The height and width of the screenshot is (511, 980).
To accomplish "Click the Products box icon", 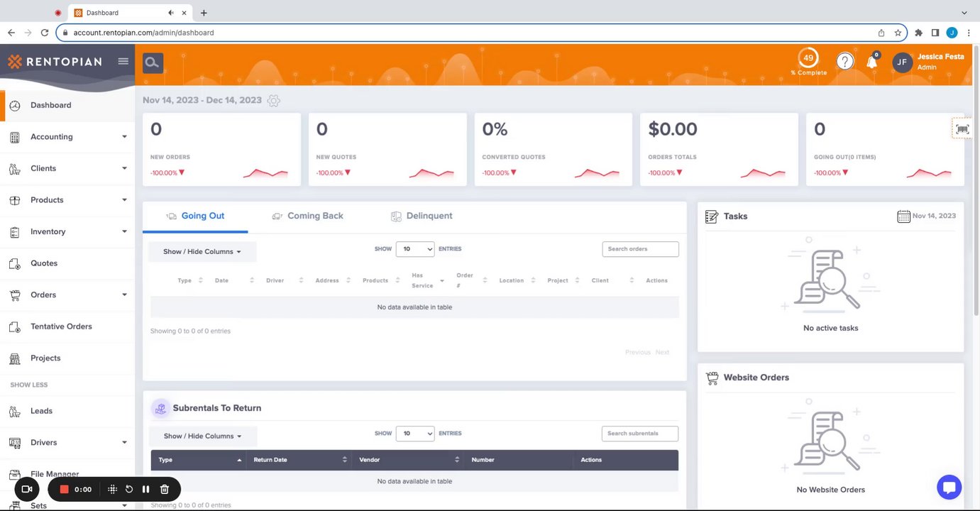I will click(x=14, y=200).
